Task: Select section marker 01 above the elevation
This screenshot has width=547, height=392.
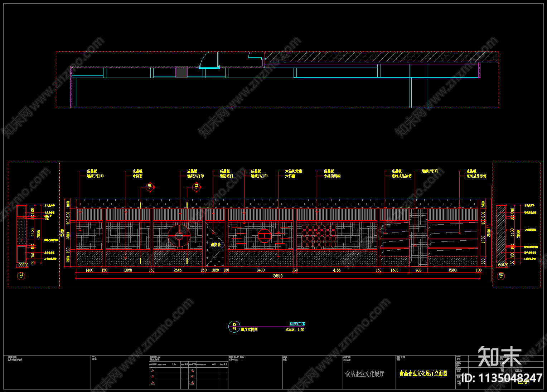Action: coord(150,187)
